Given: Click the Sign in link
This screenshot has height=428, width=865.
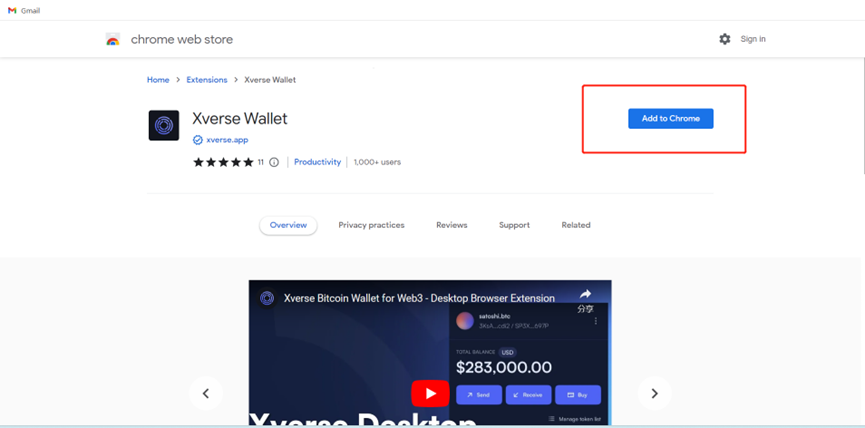Looking at the screenshot, I should [753, 39].
